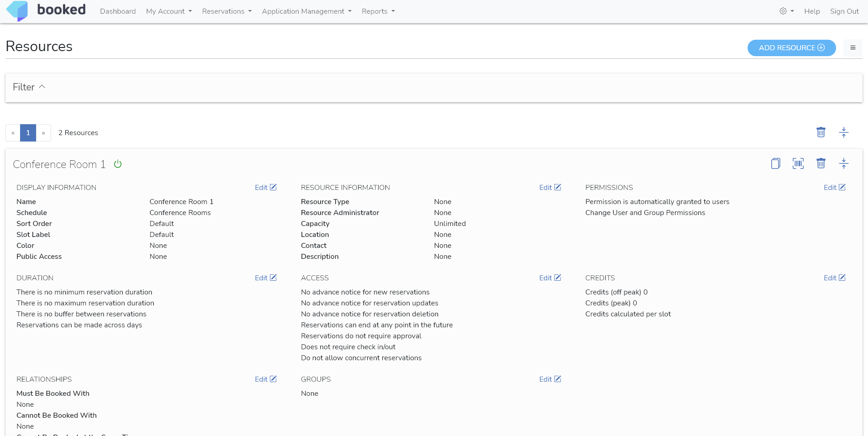Viewport: 868px width, 436px height.
Task: Edit Duration section
Action: 265,278
